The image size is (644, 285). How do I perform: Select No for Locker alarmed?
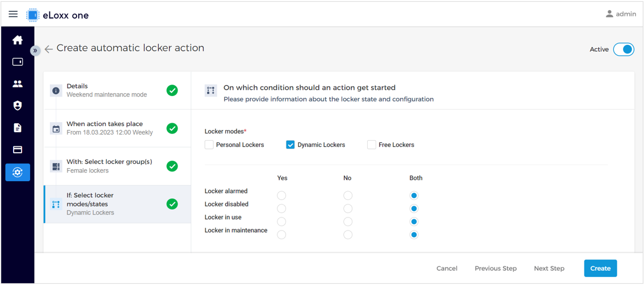pos(348,195)
